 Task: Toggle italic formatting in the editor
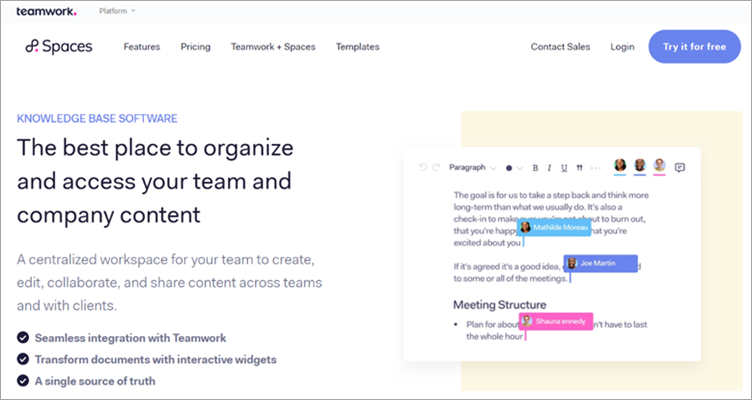point(549,167)
